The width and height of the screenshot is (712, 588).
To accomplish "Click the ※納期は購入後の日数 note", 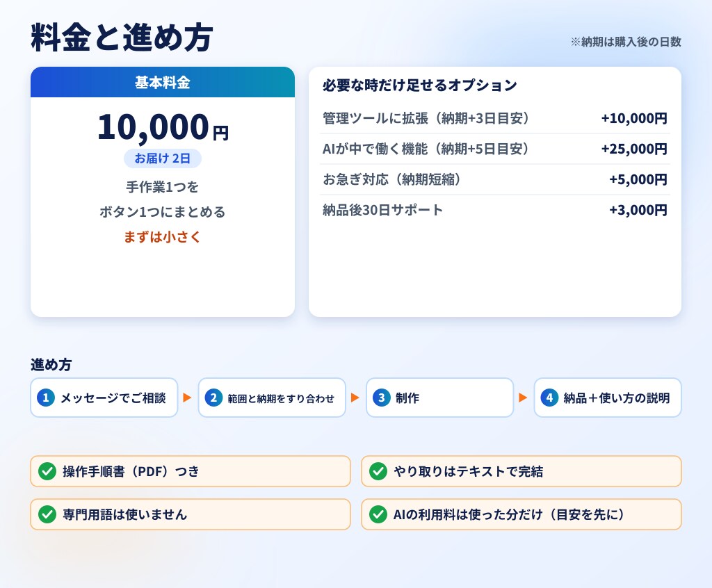I will click(x=626, y=42).
